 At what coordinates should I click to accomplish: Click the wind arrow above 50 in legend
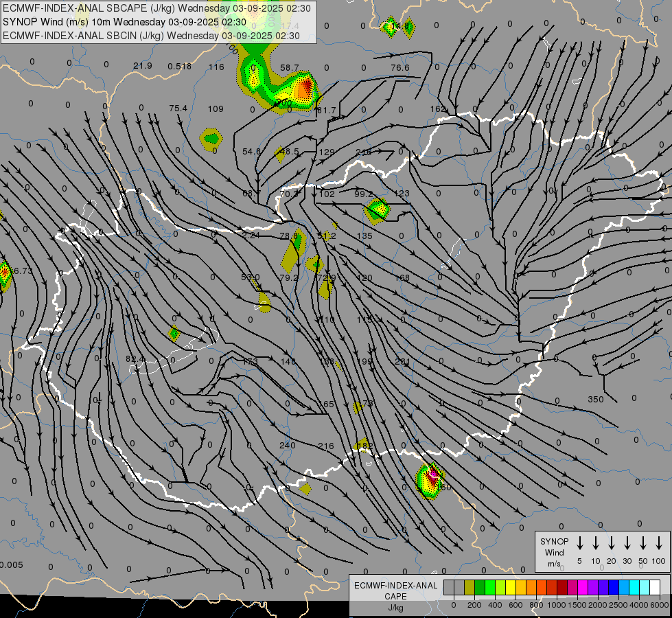click(643, 543)
